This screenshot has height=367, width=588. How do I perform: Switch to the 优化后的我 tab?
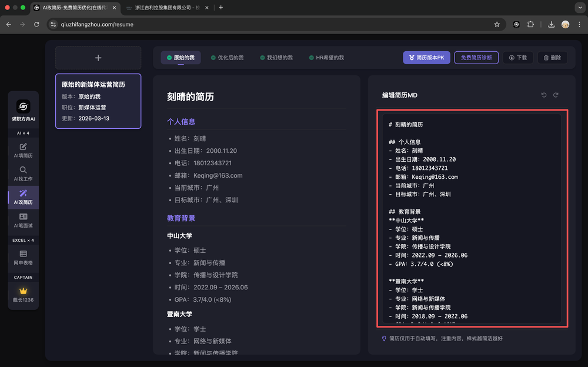click(227, 58)
